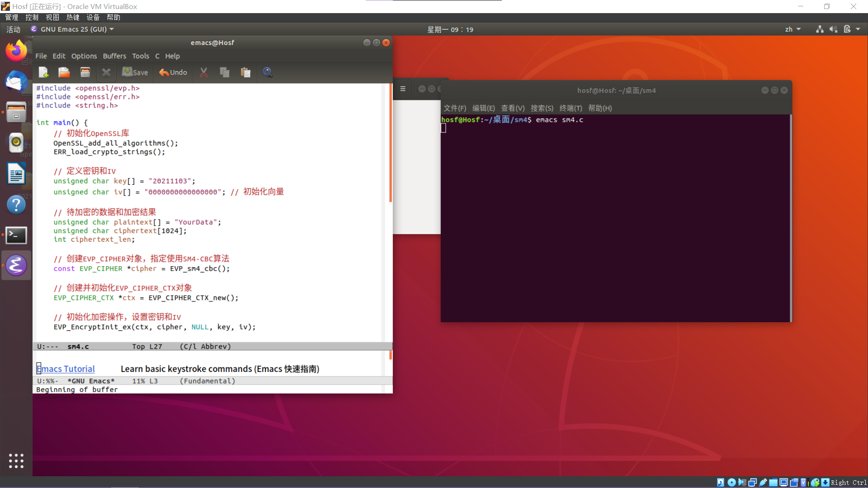
Task: Click VirtualBox shared folders status icon
Action: pos(773,483)
